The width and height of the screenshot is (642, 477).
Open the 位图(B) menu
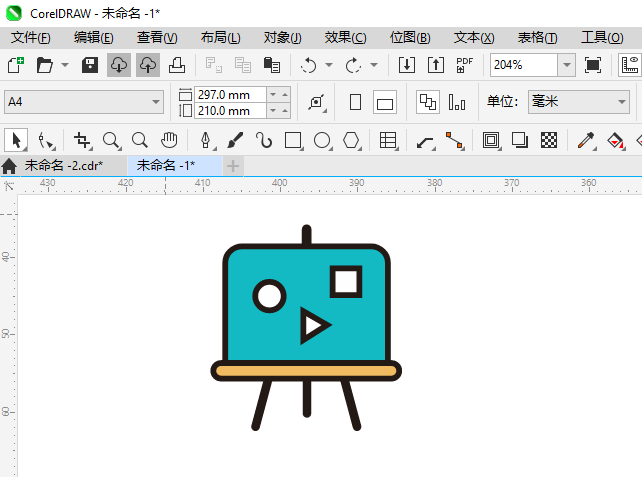pyautogui.click(x=410, y=38)
